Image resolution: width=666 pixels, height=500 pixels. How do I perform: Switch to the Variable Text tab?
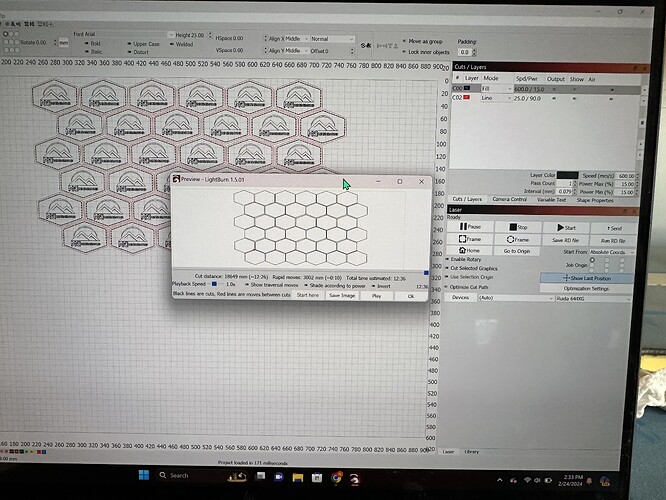pyautogui.click(x=551, y=200)
